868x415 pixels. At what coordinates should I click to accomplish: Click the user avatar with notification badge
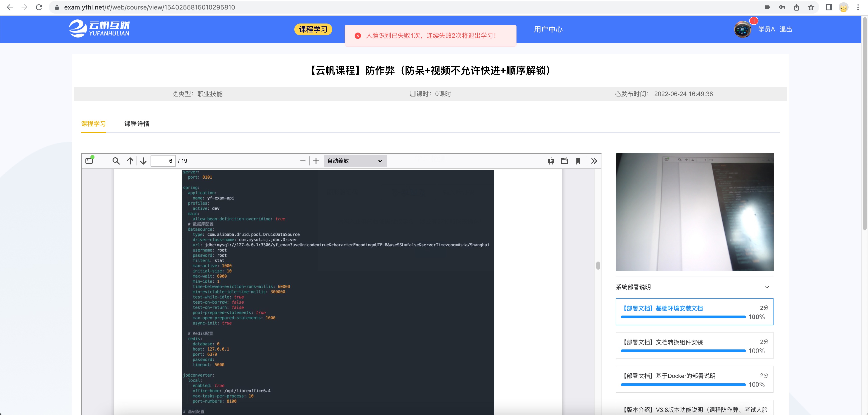(743, 29)
